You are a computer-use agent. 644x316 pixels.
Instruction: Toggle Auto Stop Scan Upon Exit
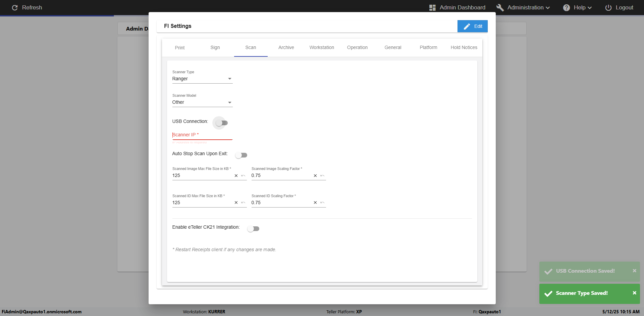coord(241,155)
